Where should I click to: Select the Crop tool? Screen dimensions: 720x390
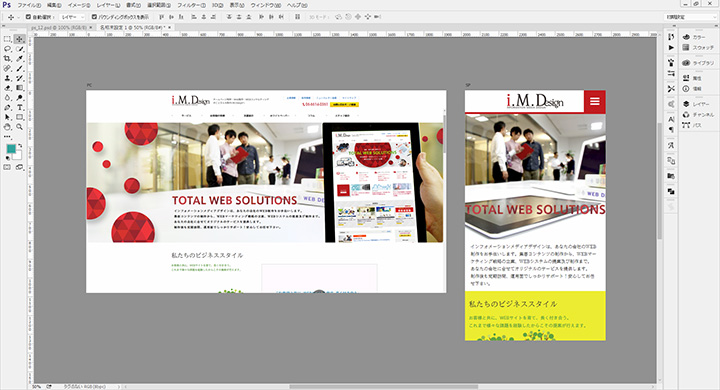(7, 58)
